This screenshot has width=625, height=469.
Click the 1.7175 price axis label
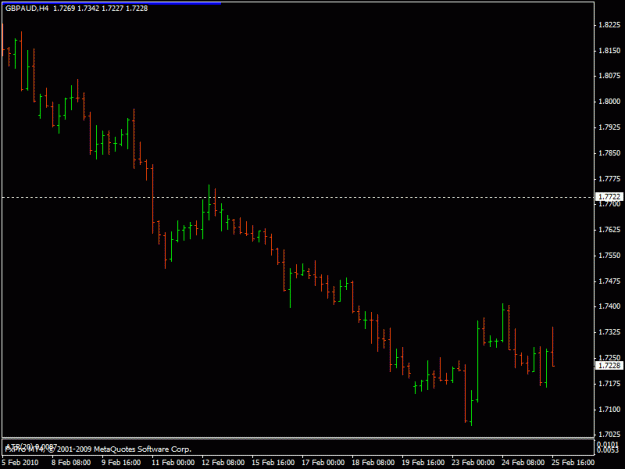click(609, 383)
